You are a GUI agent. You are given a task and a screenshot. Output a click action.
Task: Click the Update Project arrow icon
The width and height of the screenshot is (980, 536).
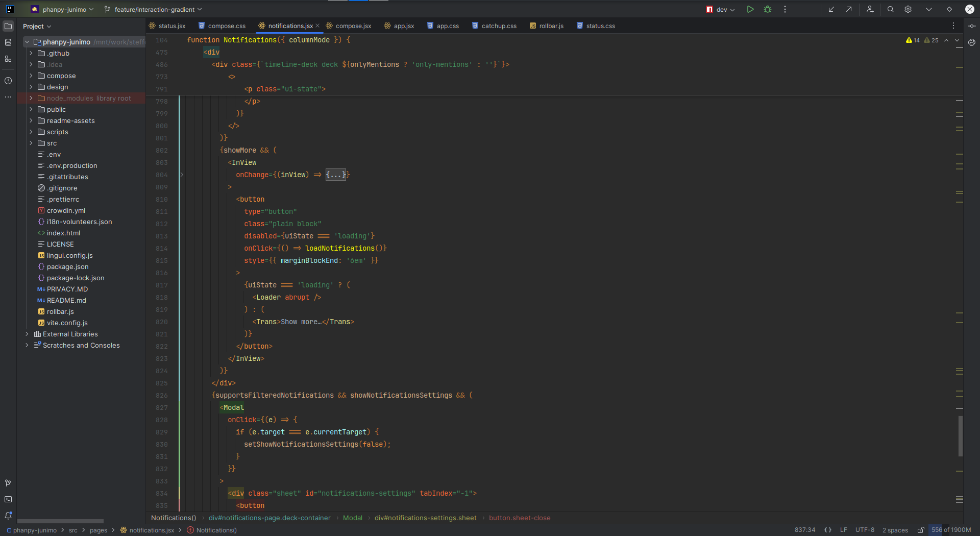click(831, 9)
